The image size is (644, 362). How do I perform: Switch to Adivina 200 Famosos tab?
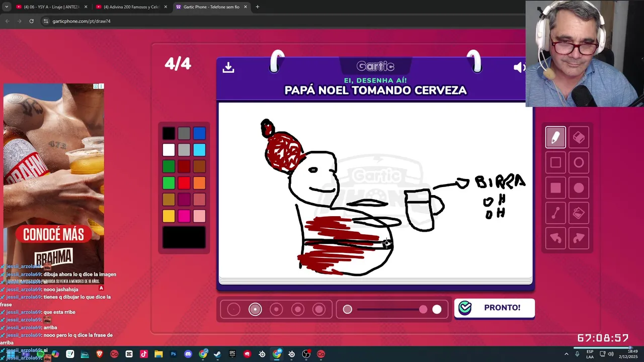pyautogui.click(x=131, y=7)
